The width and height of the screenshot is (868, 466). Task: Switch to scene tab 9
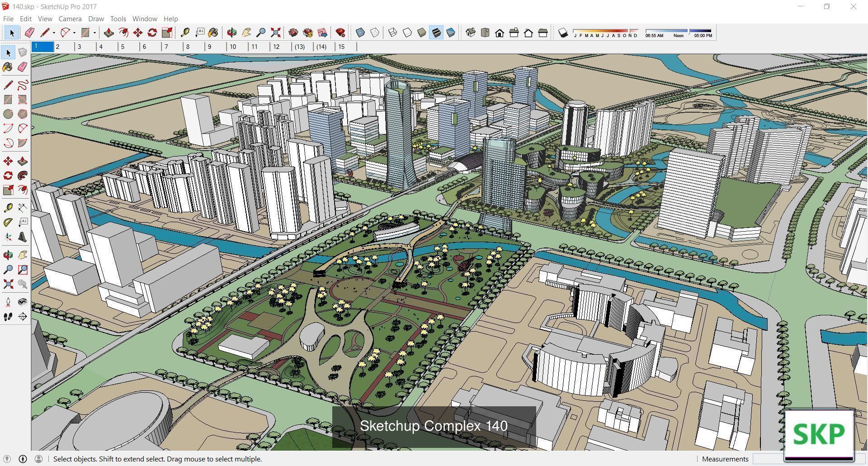tap(216, 47)
